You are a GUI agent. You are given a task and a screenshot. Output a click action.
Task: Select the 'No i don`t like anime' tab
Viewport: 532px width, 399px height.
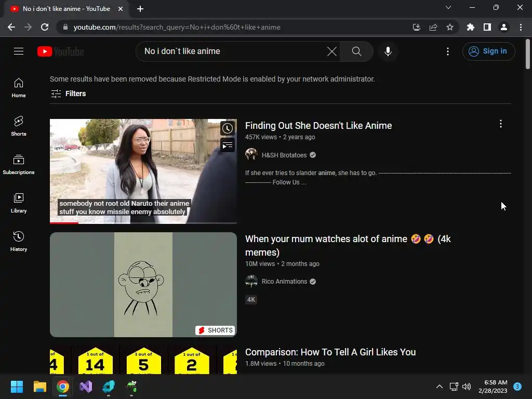[66, 9]
